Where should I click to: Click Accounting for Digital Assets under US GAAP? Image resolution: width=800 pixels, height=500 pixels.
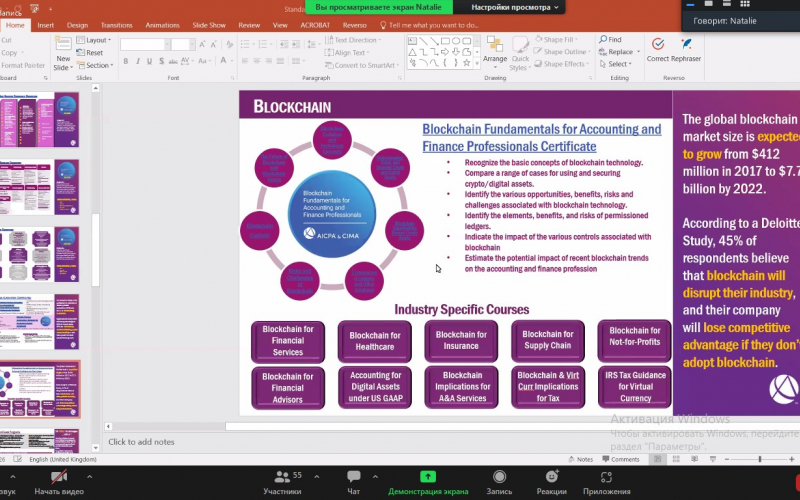click(375, 387)
